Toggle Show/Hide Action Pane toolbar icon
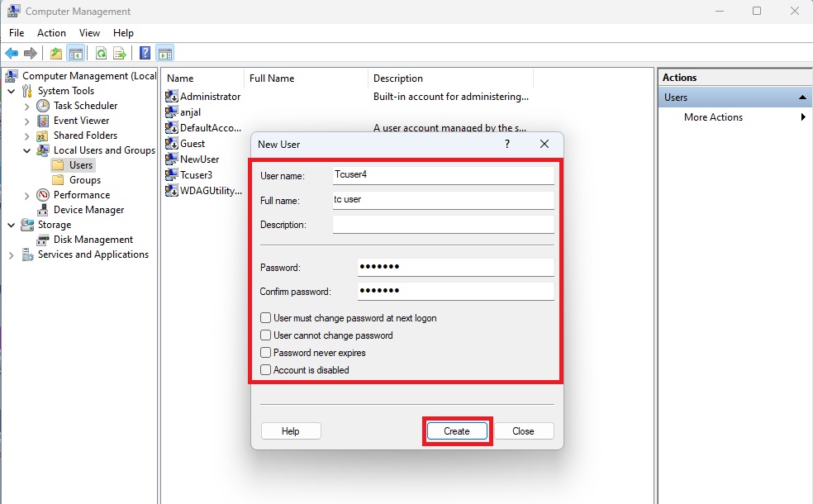The image size is (813, 504). [164, 54]
